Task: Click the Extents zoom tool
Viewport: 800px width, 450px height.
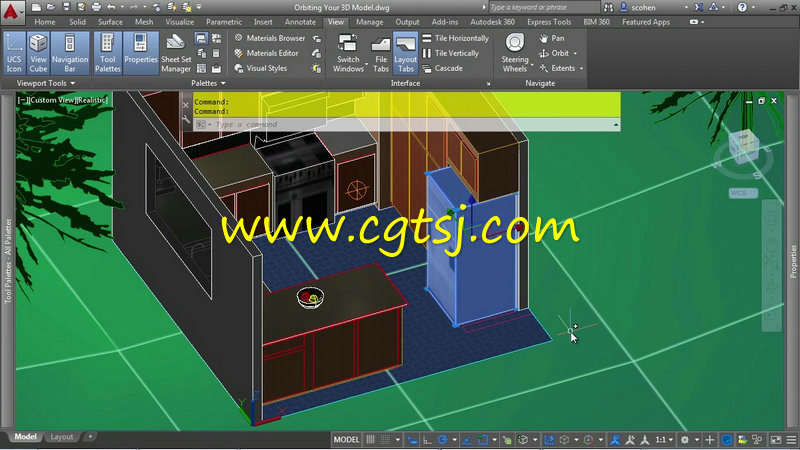Action: click(557, 68)
